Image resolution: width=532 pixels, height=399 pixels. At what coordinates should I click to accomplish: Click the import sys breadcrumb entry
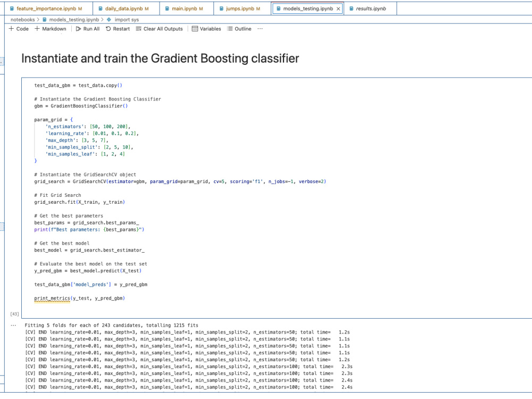(x=127, y=20)
